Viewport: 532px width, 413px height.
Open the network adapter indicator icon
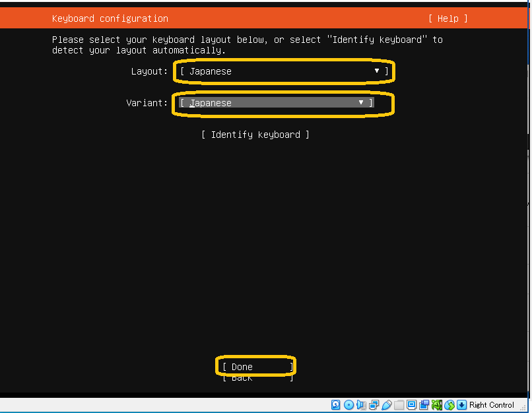pos(374,405)
